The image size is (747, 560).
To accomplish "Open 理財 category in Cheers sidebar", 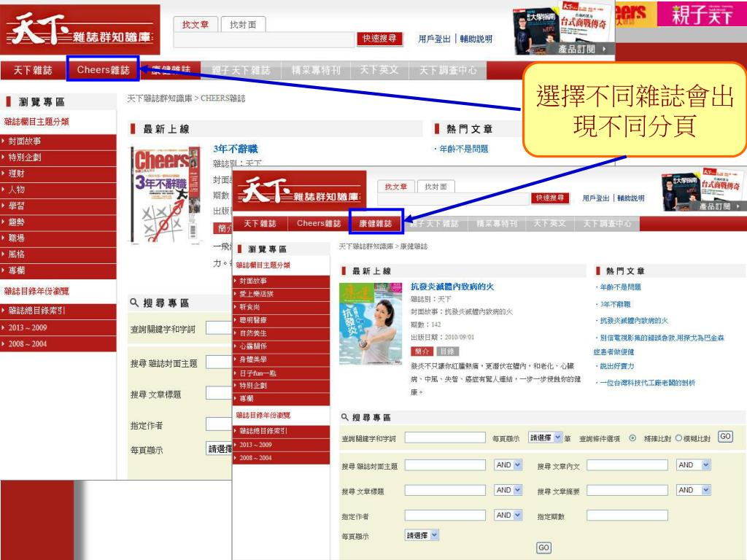I will [x=58, y=174].
